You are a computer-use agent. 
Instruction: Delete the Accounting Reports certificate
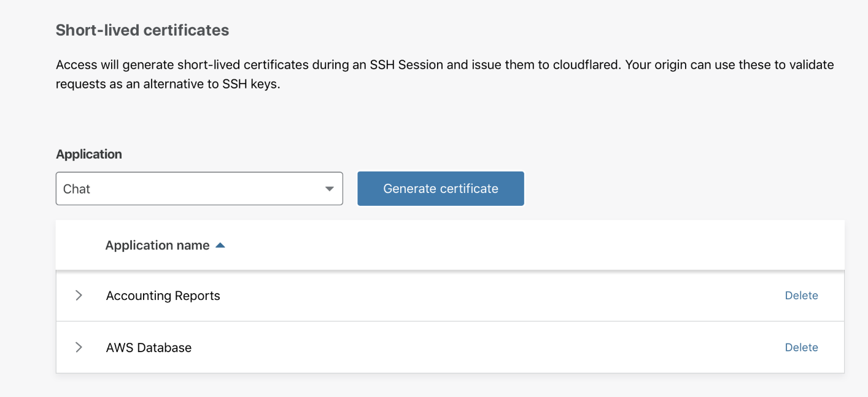click(801, 296)
